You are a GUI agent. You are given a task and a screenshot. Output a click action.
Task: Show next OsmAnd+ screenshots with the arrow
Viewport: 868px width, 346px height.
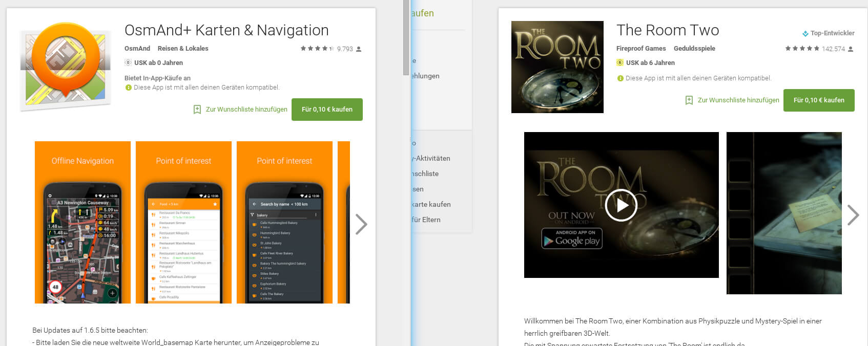tap(361, 224)
